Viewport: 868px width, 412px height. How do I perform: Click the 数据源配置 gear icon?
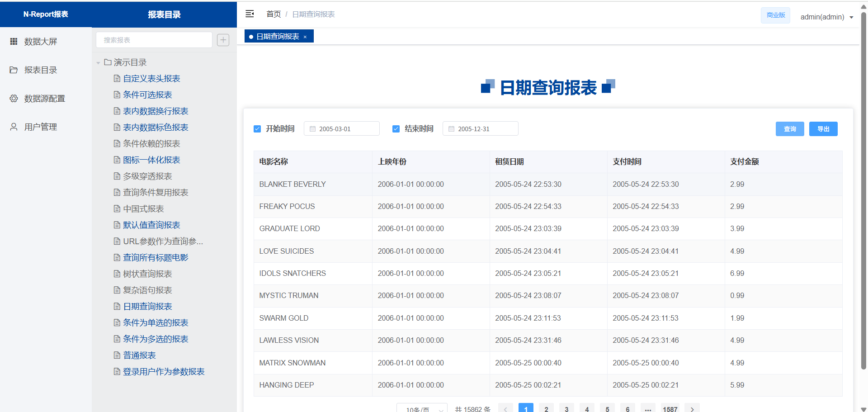tap(14, 99)
